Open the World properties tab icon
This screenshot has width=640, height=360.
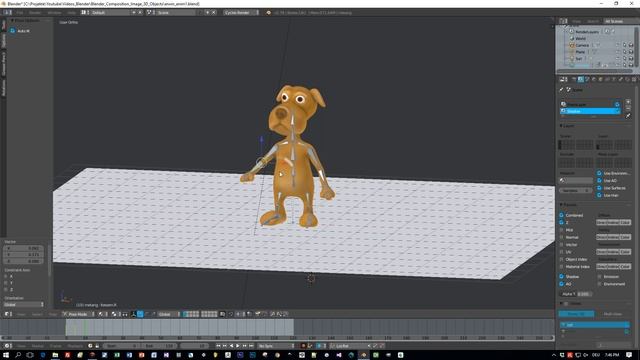coord(594,80)
